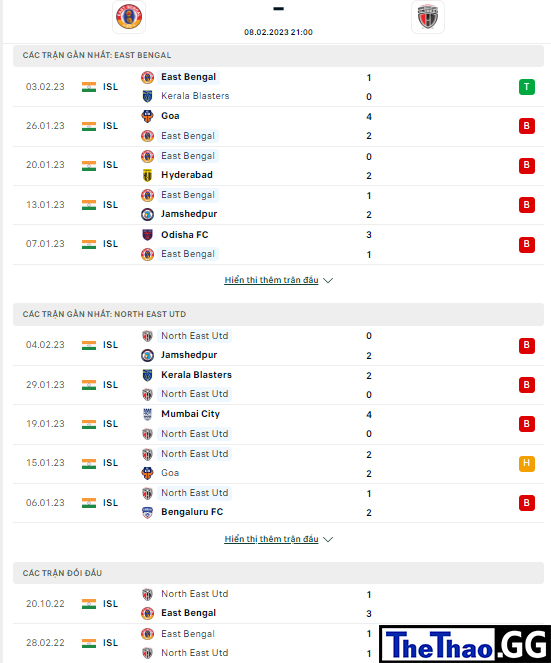
Task: Click the Goa team logo in 26.01.23 match
Action: [x=147, y=116]
